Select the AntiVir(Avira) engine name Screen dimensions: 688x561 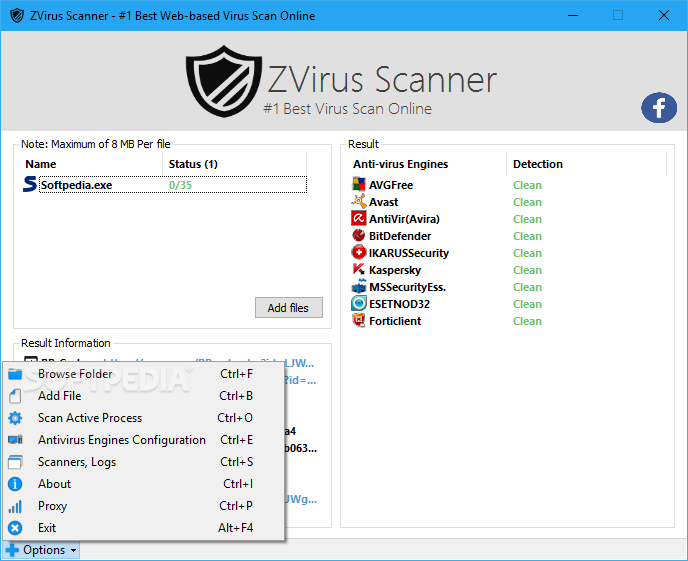click(x=404, y=219)
